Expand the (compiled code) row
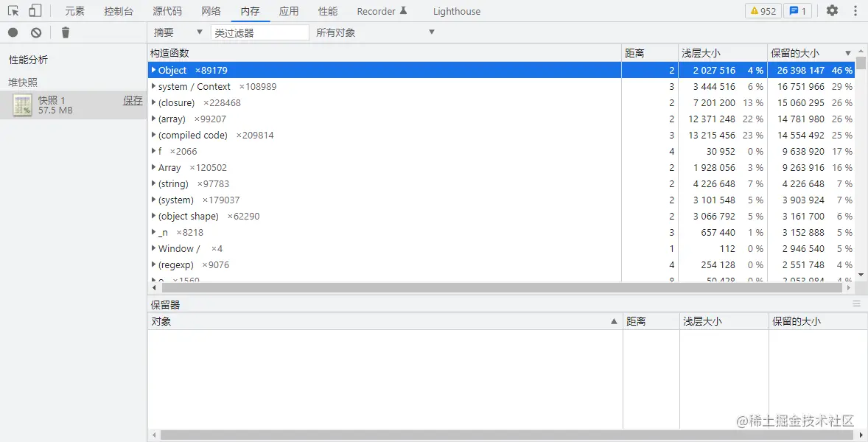This screenshot has width=868, height=442. 153,135
